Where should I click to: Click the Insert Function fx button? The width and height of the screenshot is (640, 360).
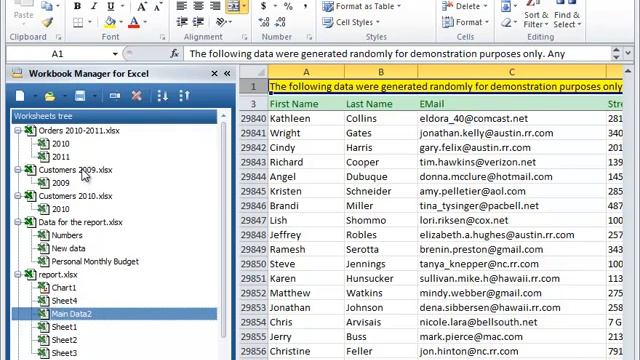(x=174, y=53)
